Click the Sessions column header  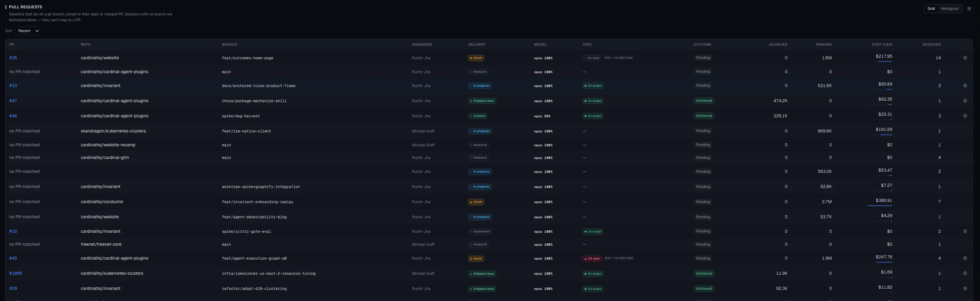(x=931, y=44)
